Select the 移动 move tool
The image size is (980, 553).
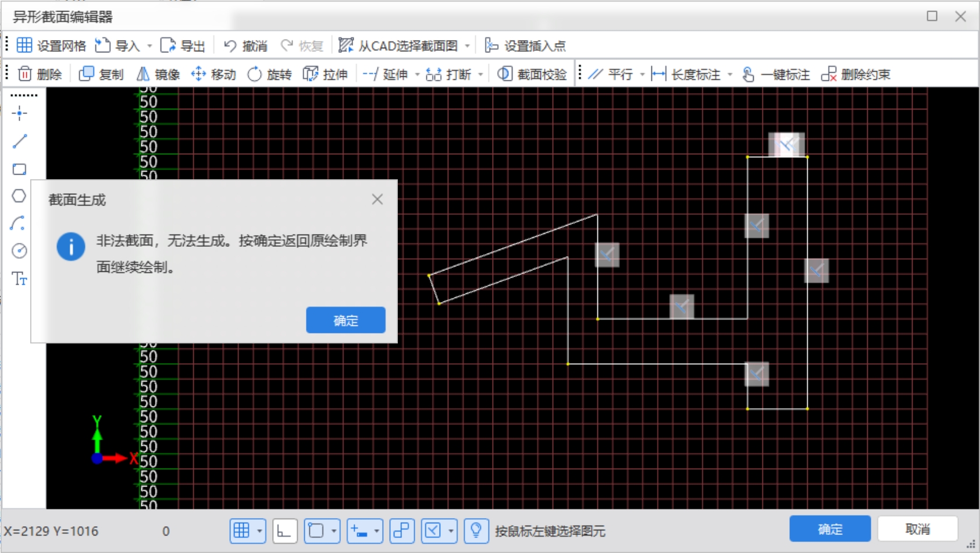(x=213, y=74)
